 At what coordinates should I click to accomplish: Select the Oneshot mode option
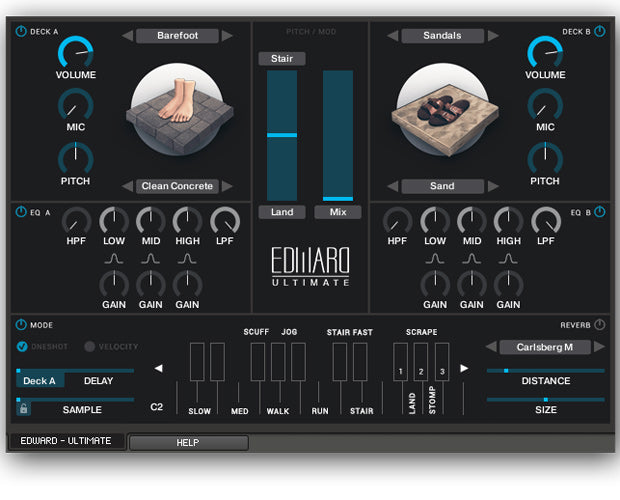pos(23,347)
